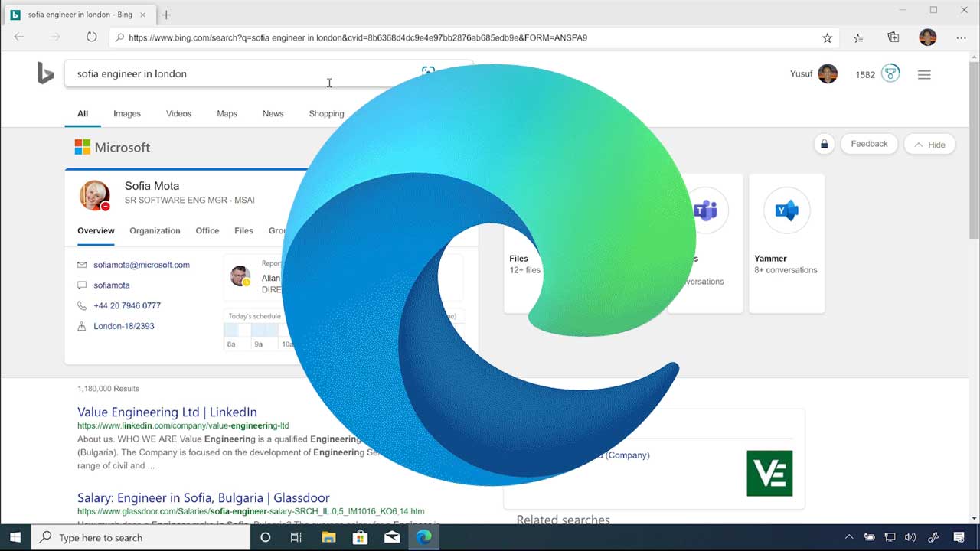This screenshot has width=980, height=551.
Task: Switch to Shopping search tab
Action: (326, 113)
